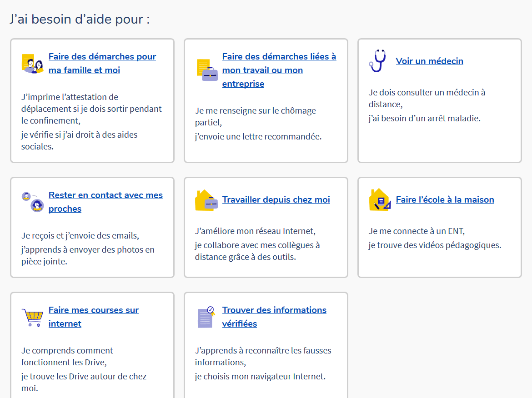Click text 'je collabore avec mes collègues à distance'
Image resolution: width=532 pixels, height=398 pixels.
coord(257,251)
